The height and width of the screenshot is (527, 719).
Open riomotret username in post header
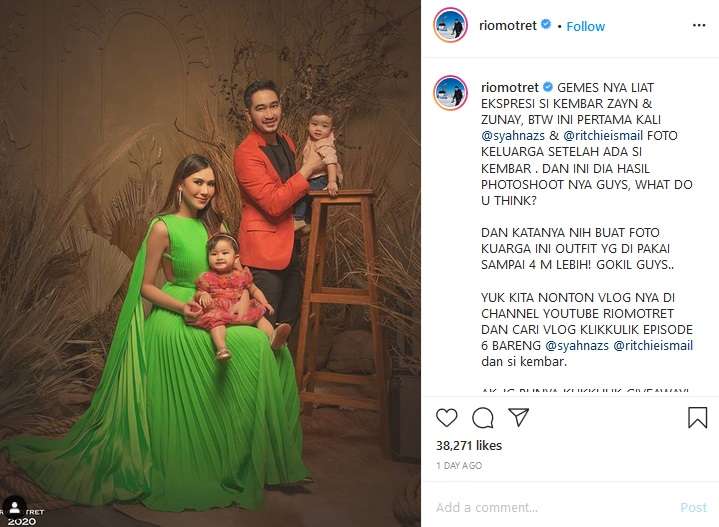point(508,26)
